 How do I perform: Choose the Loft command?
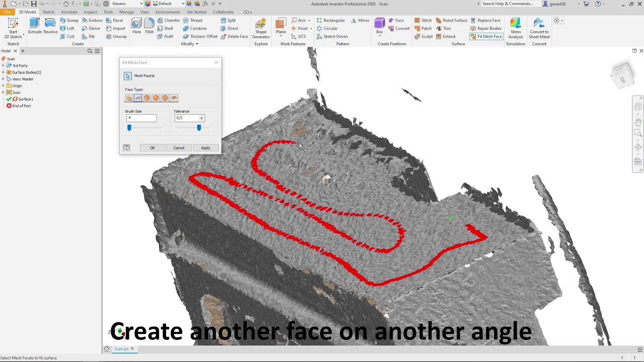pos(67,29)
